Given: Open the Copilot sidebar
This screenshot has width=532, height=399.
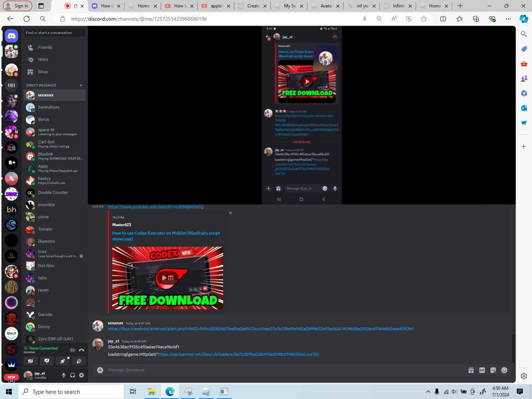Looking at the screenshot, I should tap(524, 19).
